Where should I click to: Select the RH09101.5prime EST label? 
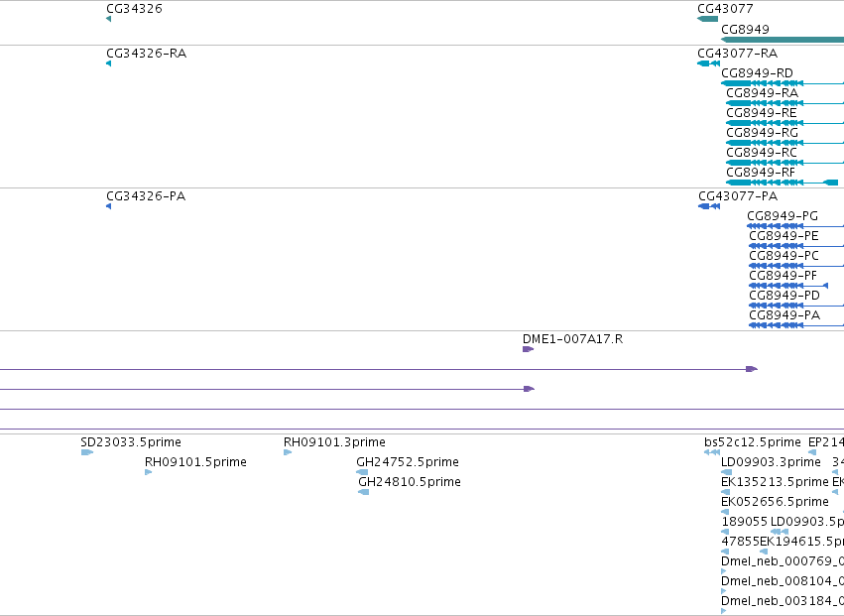click(x=195, y=462)
